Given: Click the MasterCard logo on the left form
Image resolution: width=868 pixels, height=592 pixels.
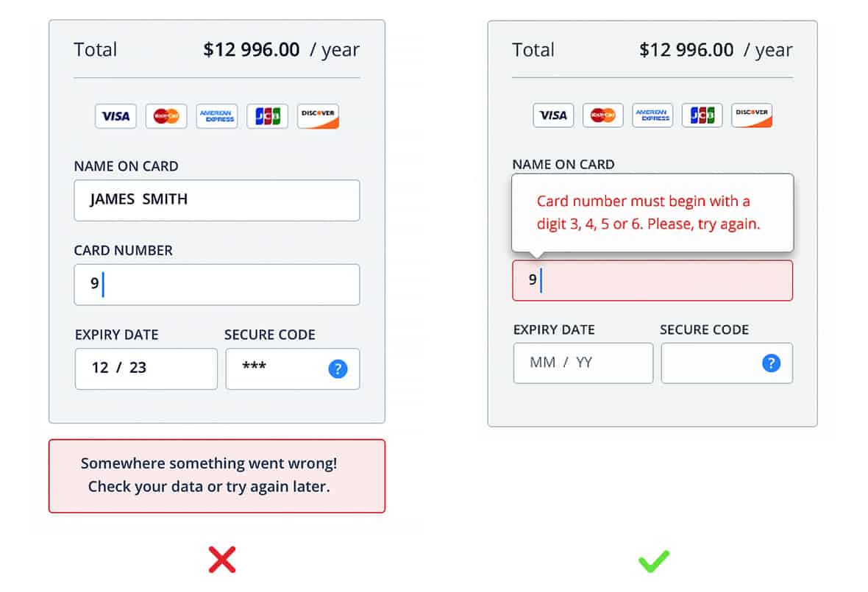Looking at the screenshot, I should pos(166,115).
